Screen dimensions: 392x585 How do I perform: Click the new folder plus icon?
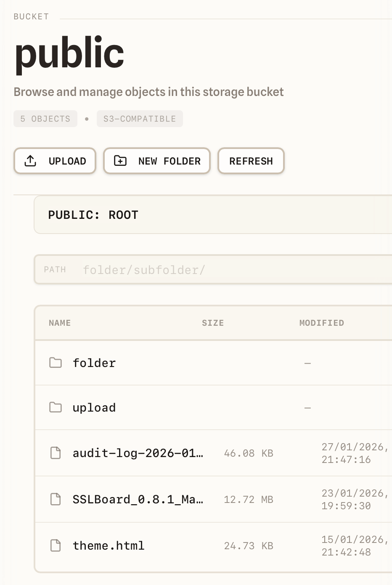120,161
